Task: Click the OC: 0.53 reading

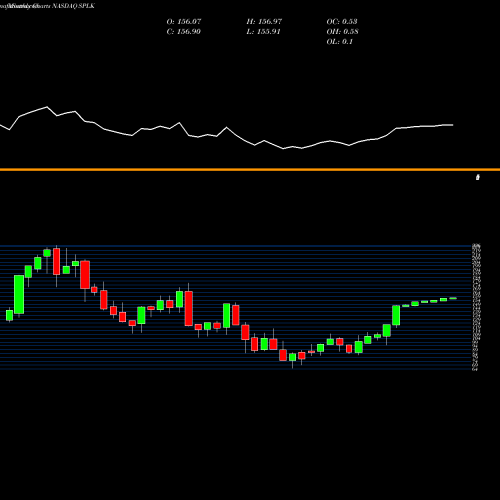Action: pyautogui.click(x=342, y=22)
